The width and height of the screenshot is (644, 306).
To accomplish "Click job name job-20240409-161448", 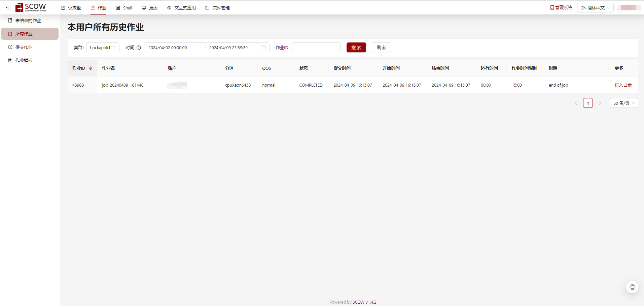I will [122, 85].
